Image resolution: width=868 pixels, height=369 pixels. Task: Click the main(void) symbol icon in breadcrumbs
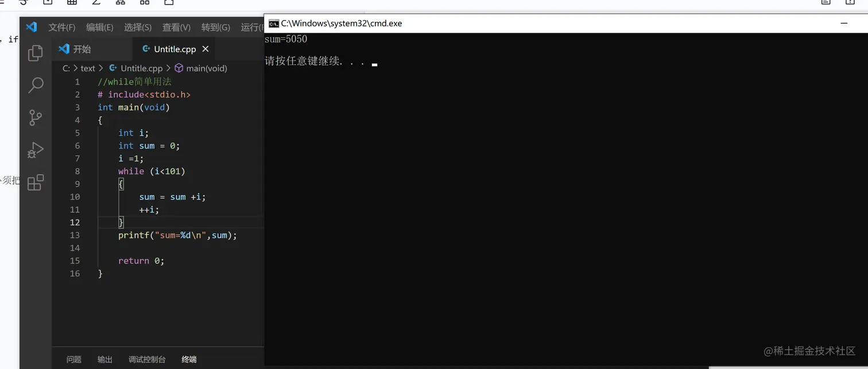click(x=179, y=68)
